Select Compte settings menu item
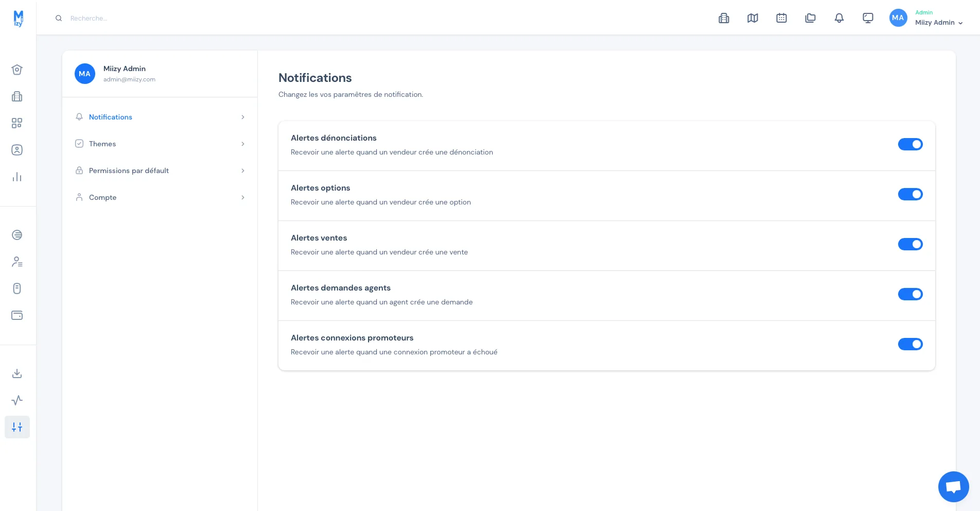 click(160, 197)
